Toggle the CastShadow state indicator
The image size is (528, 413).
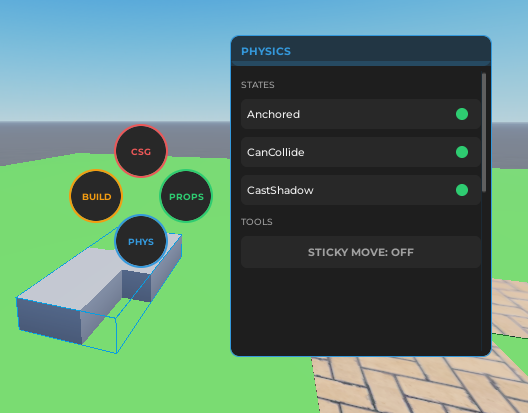[462, 190]
